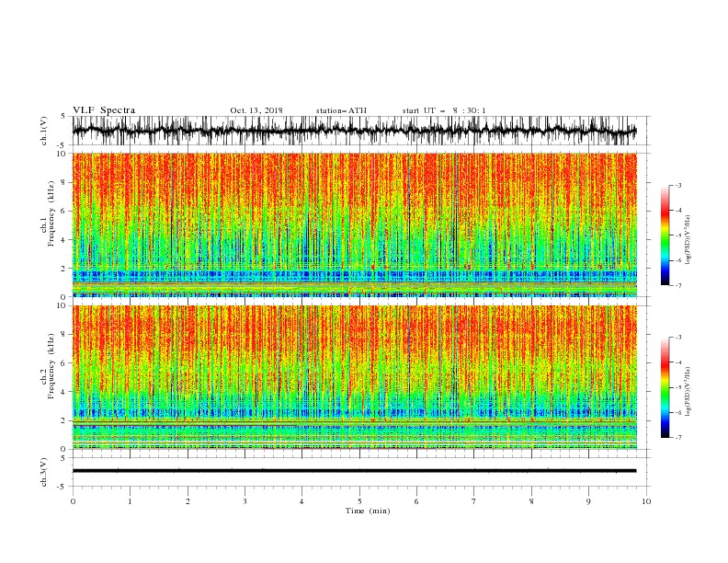The image size is (728, 563).
Task: Click the time axis tick label "1"
Action: click(x=130, y=501)
